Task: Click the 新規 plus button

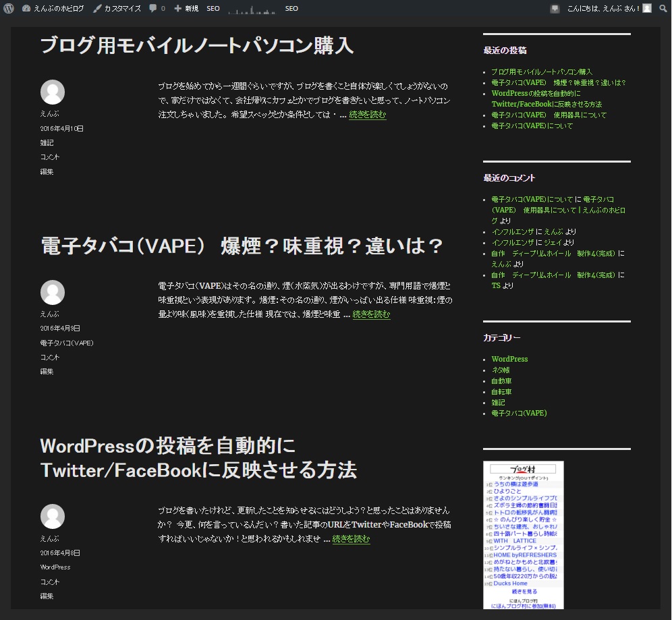Action: tap(186, 8)
